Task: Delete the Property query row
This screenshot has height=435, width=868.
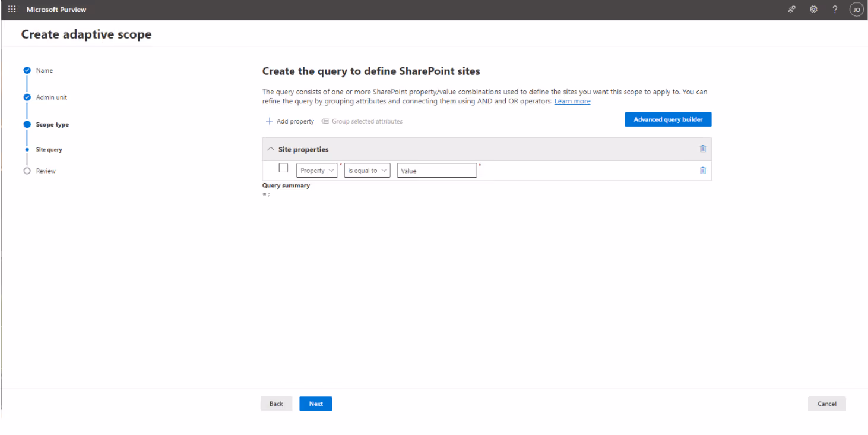Action: click(x=703, y=170)
